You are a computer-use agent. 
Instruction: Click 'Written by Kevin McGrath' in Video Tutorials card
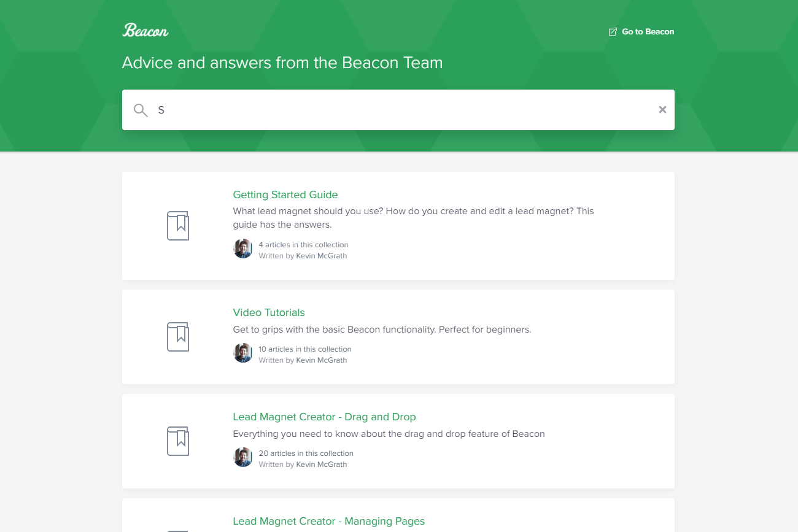[303, 360]
